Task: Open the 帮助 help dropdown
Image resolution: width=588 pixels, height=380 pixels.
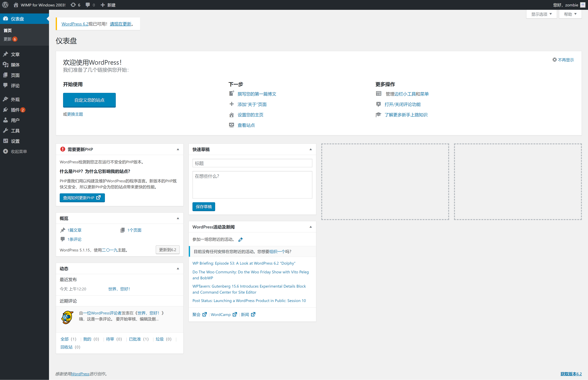Action: 570,14
